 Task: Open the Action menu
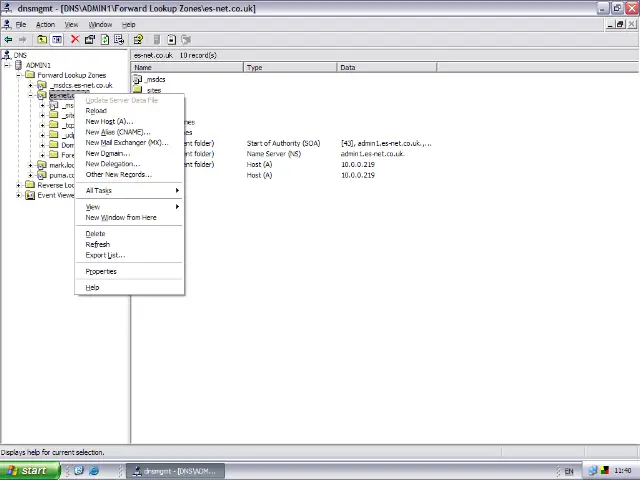click(45, 24)
